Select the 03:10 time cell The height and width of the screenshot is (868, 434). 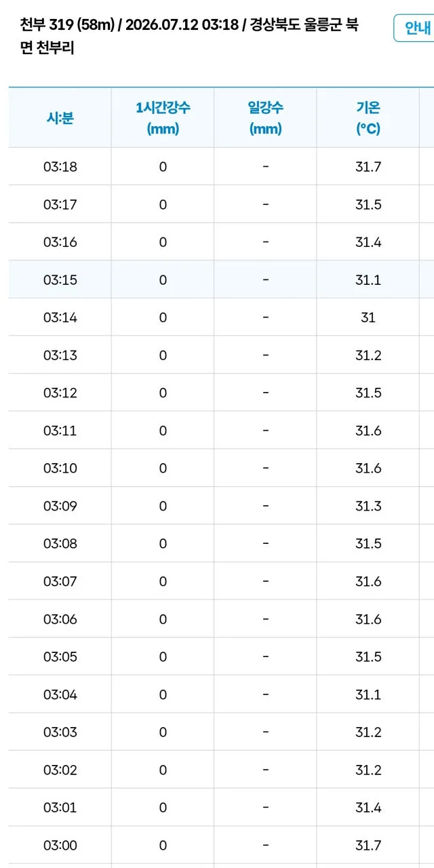coord(60,468)
